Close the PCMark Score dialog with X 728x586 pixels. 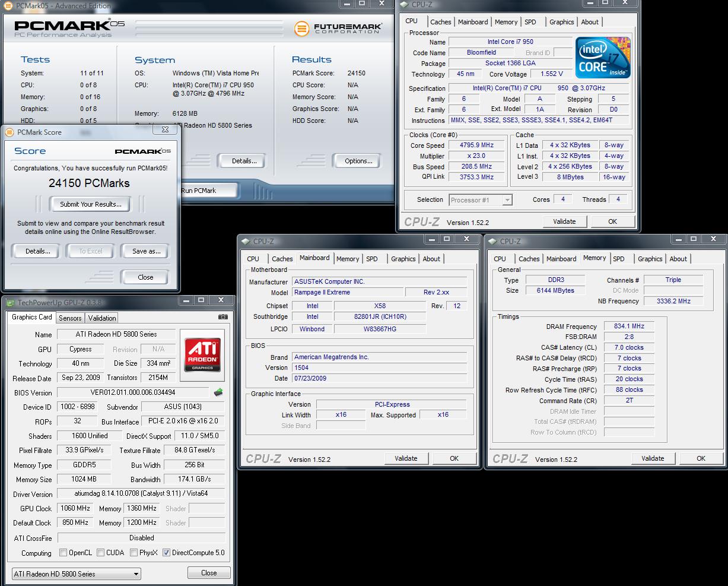pyautogui.click(x=164, y=129)
